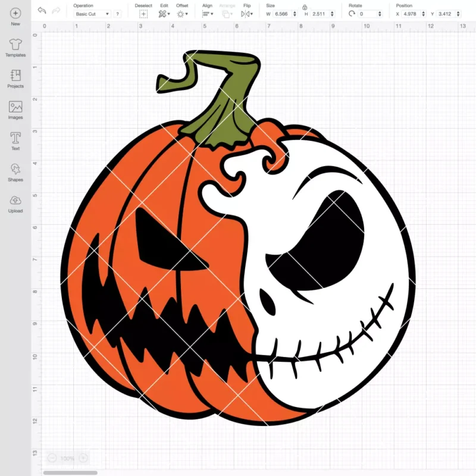Open the Offset dropdown
The width and height of the screenshot is (476, 476).
point(182,14)
